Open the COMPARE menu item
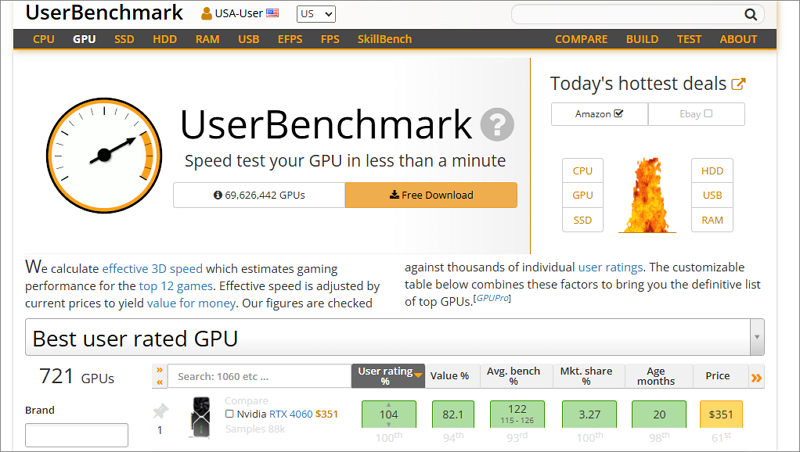 click(581, 39)
